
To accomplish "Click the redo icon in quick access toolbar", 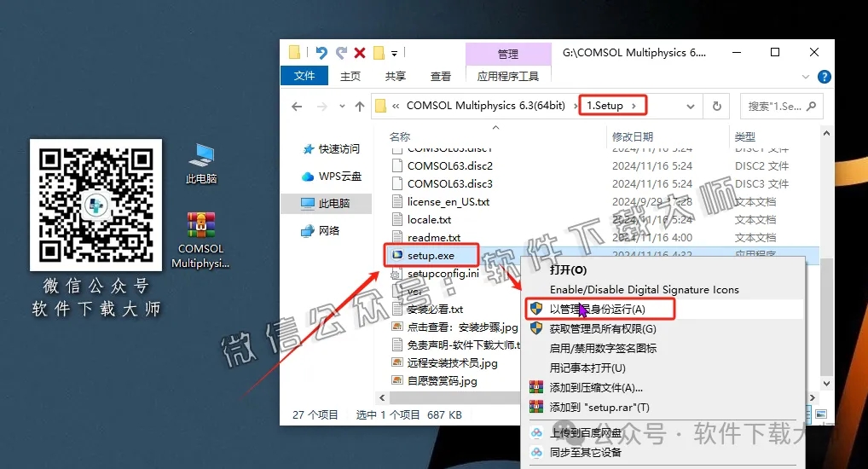I will (341, 53).
